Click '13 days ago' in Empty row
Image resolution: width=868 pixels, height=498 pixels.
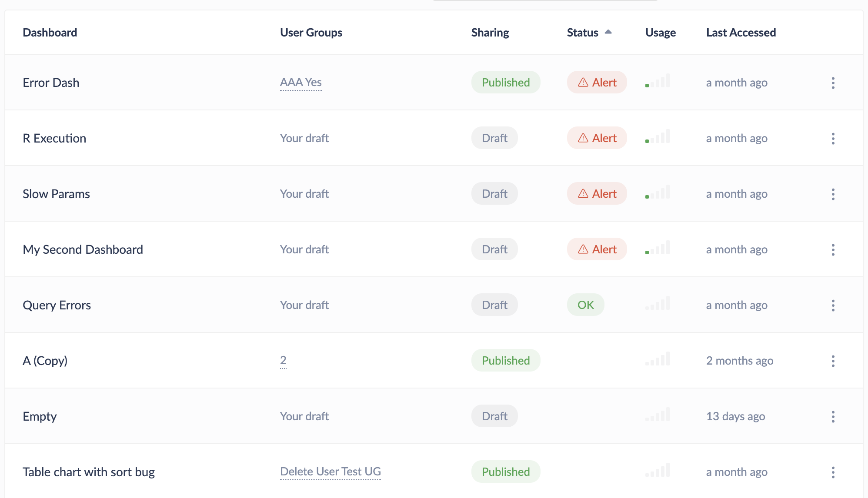pyautogui.click(x=735, y=416)
